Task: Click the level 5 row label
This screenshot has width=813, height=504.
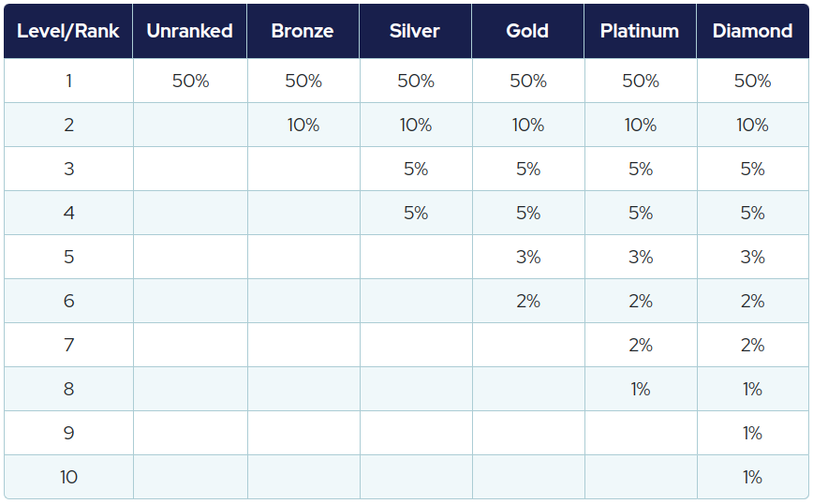Action: (x=68, y=257)
